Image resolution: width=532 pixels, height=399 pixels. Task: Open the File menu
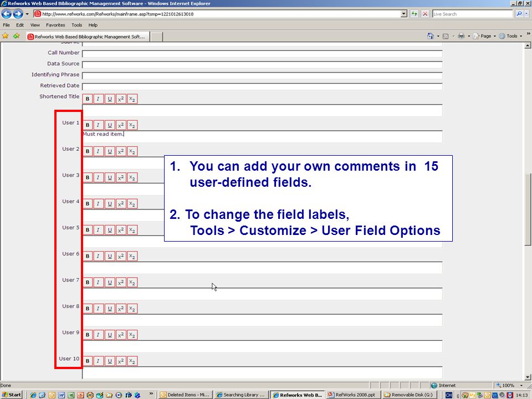6,25
